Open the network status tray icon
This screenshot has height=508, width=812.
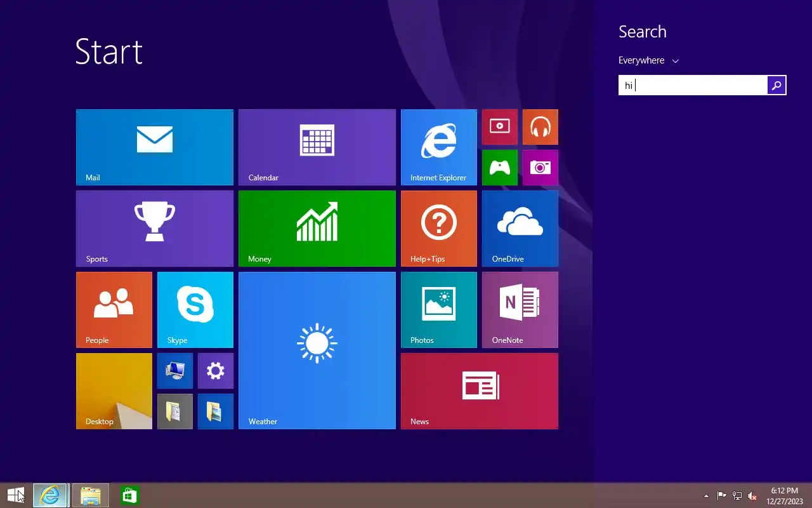pos(737,496)
